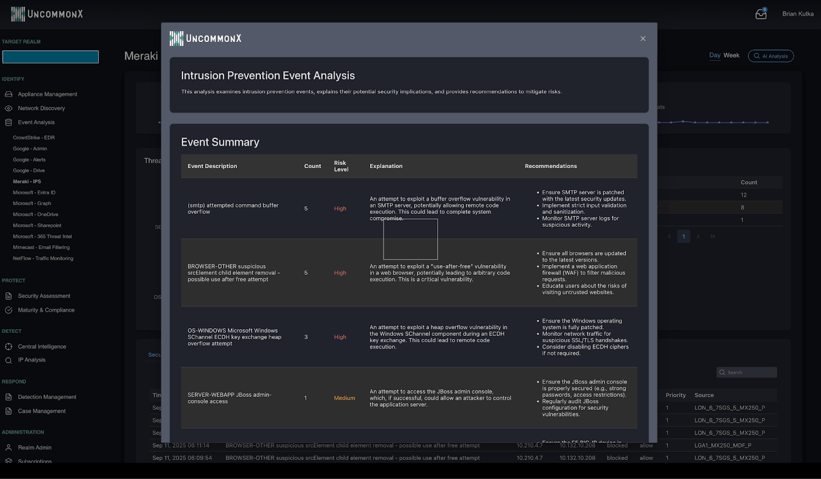Close the Intrusion Prevention Event Analysis dialog
Viewport: 821px width, 479px height.
pyautogui.click(x=643, y=39)
